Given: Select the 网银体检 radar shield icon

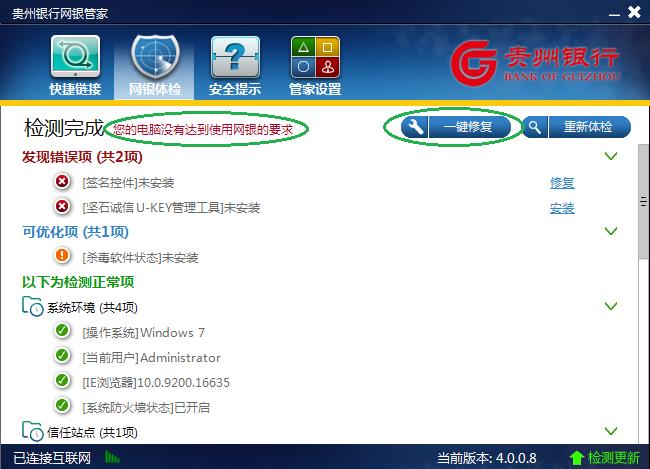Looking at the screenshot, I should pos(155,56).
